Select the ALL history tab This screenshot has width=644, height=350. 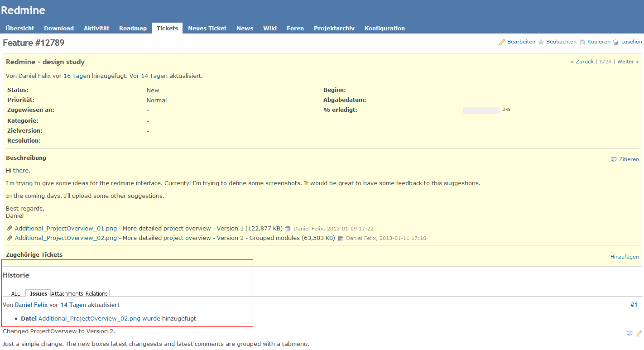tap(16, 293)
